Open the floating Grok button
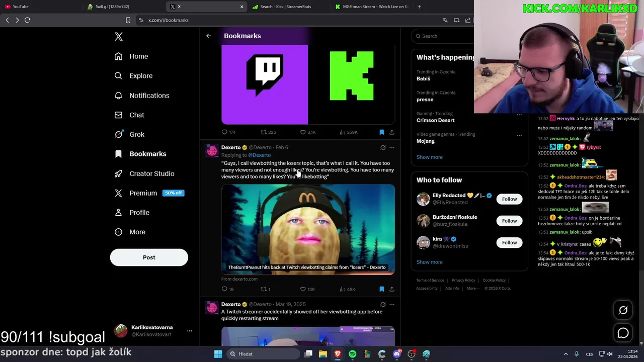Viewport: 644px width, 362px height. coord(623,310)
